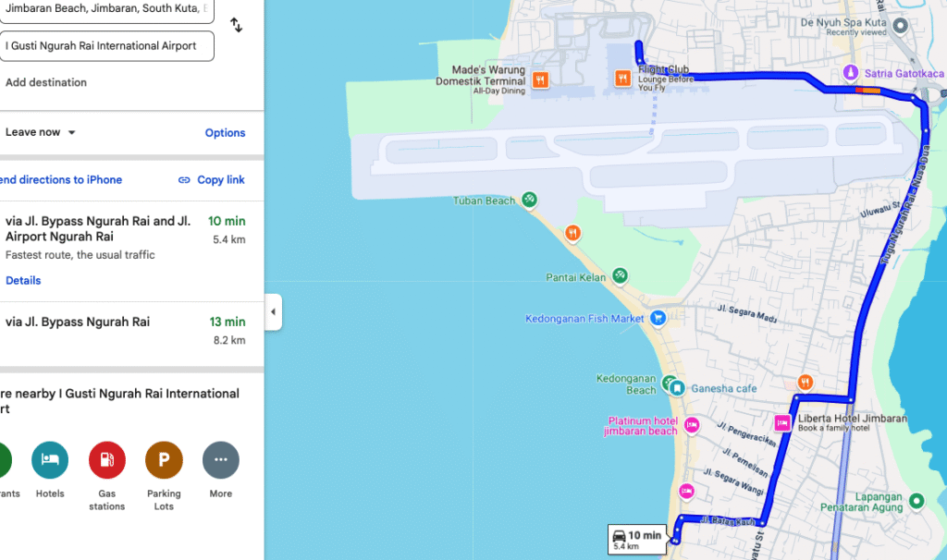Viewport: 947px width, 560px height.
Task: Swap start and destination with reverse arrows icon
Action: (x=236, y=25)
